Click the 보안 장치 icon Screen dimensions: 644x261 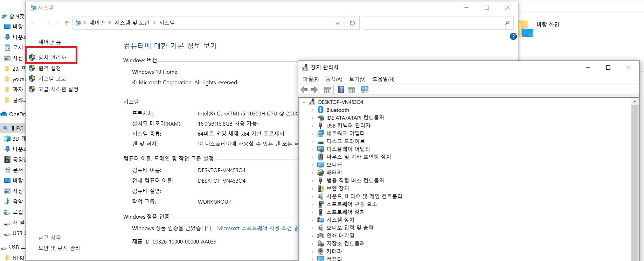320,188
